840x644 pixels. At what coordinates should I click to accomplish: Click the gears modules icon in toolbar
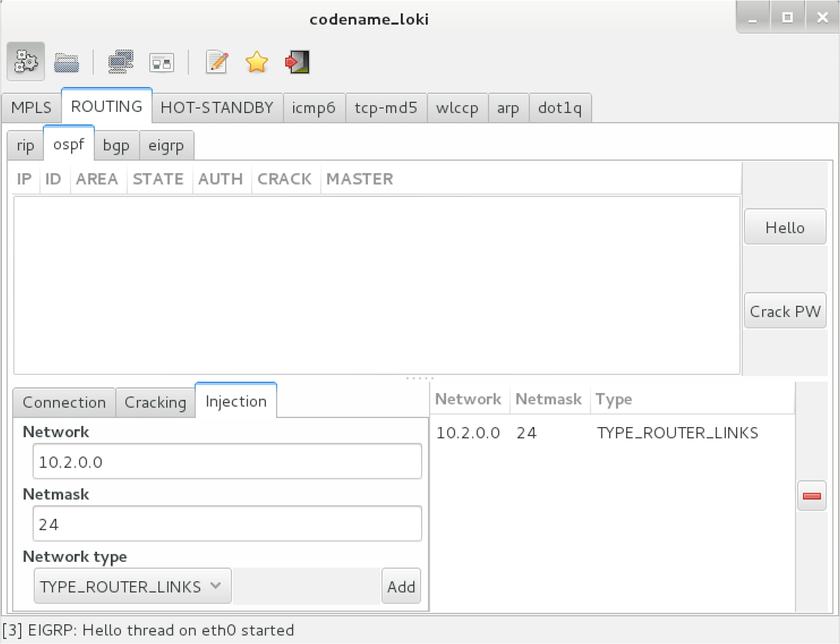(25, 61)
